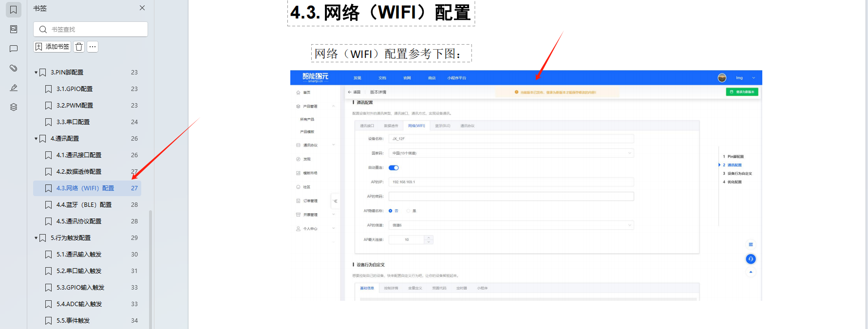The image size is (868, 329).
Task: Click 小程序平台 in the embedded page navbar
Action: (457, 78)
